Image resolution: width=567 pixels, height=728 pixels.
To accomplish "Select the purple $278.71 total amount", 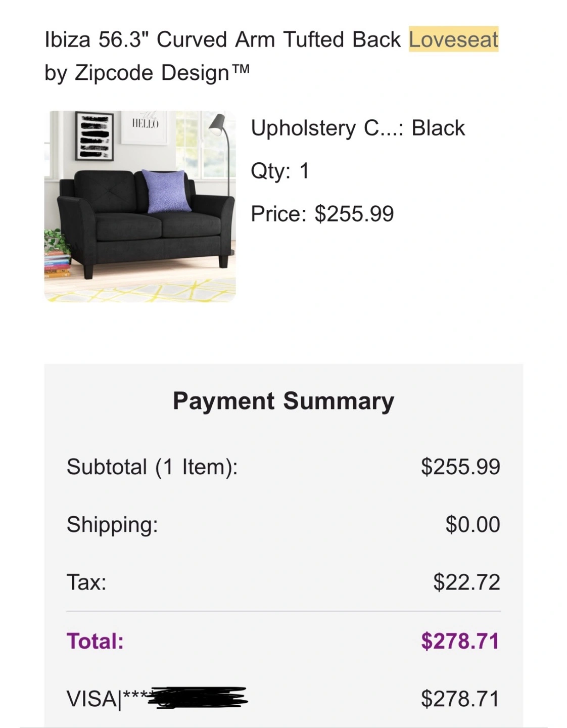I will click(459, 641).
